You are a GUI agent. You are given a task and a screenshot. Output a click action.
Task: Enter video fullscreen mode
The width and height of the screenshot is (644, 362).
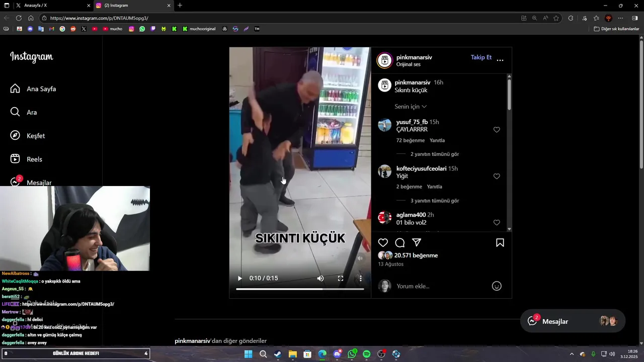(341, 278)
